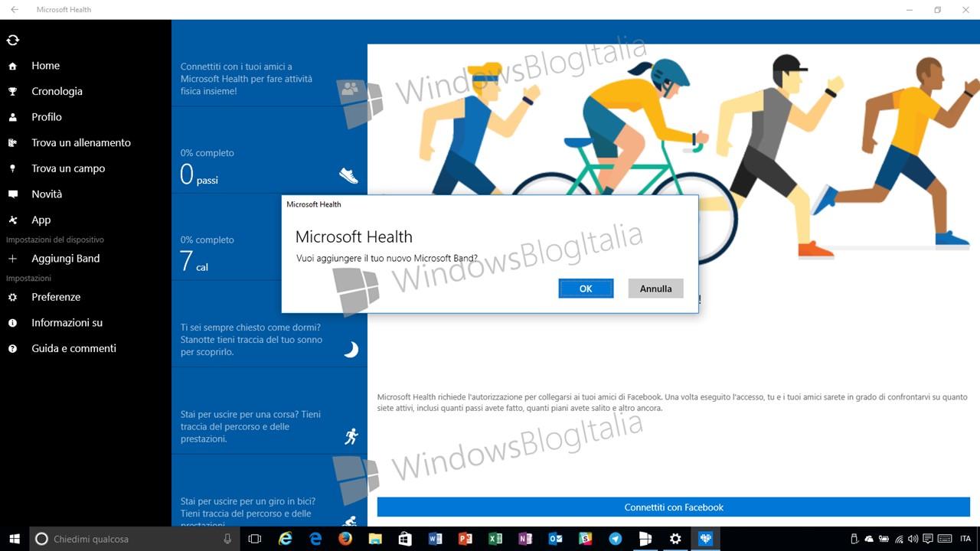Open Profilo section
Viewport: 980px width, 551px height.
coord(47,117)
